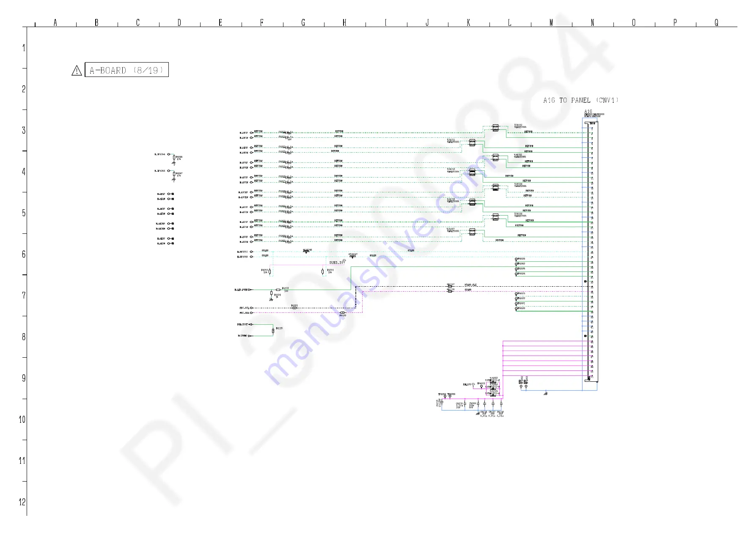The width and height of the screenshot is (756, 534).
Task: Click grid column header N
Action: (x=592, y=22)
